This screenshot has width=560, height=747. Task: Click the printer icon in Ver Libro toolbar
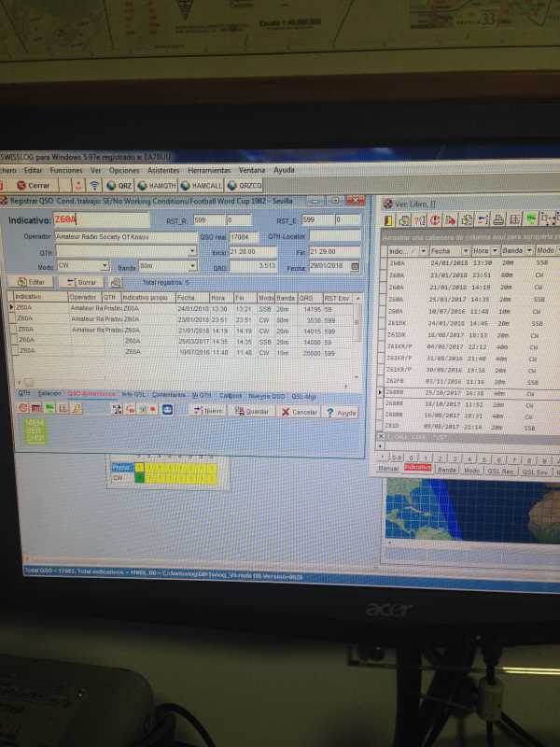[498, 219]
